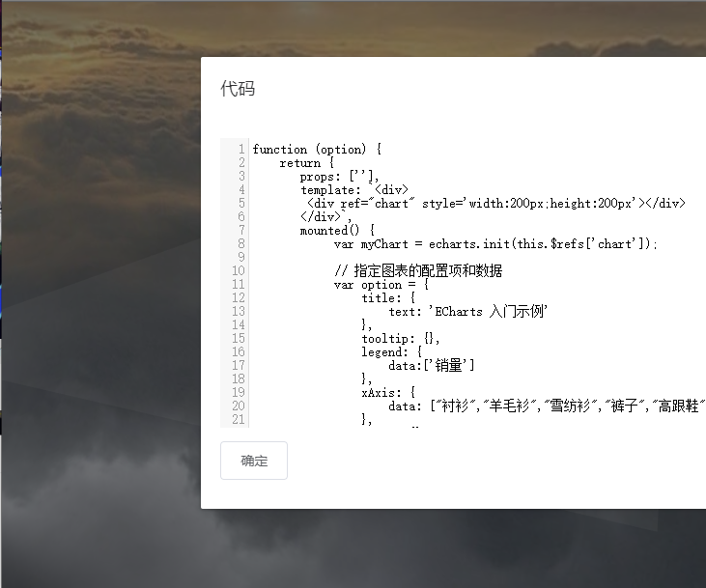
Task: Click the 代码 dialog title
Action: click(x=238, y=88)
